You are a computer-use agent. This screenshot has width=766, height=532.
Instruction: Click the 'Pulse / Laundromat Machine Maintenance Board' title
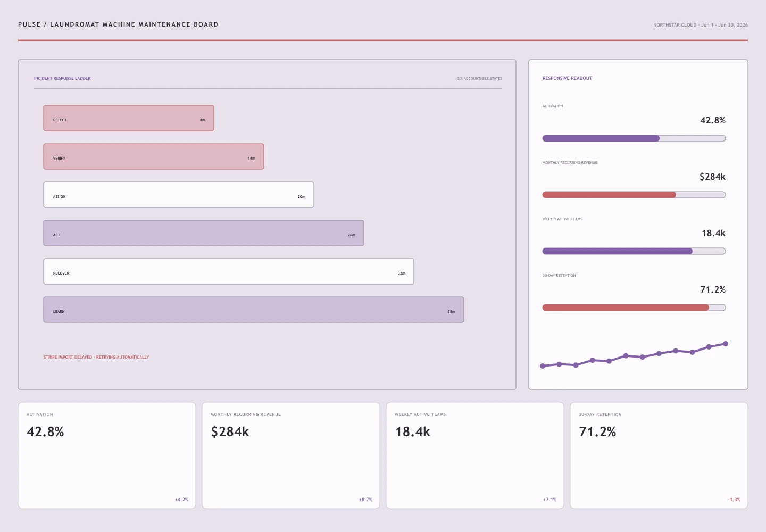118,24
